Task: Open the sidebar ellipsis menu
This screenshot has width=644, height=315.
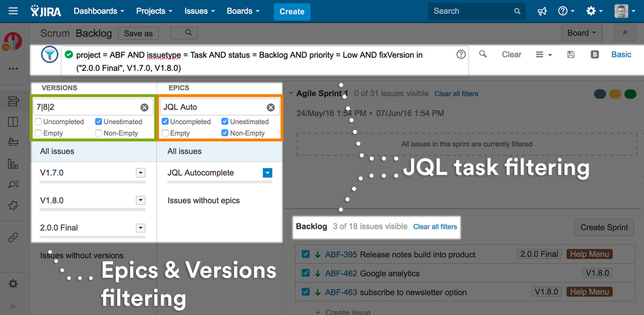Action: (13, 68)
